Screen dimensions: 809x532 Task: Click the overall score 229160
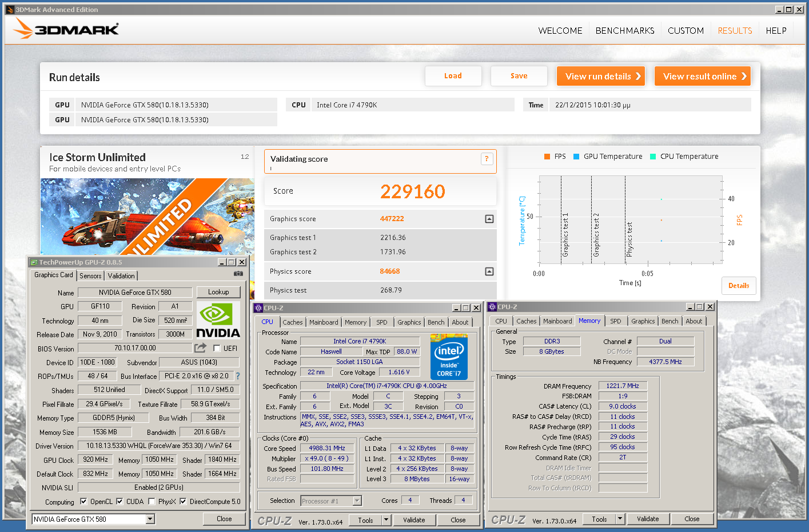point(413,191)
